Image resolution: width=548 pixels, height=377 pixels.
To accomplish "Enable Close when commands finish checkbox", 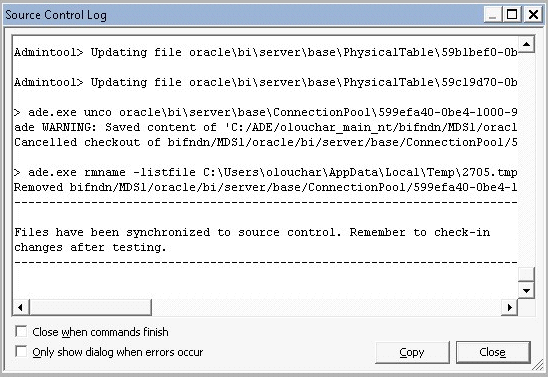I will [x=21, y=331].
